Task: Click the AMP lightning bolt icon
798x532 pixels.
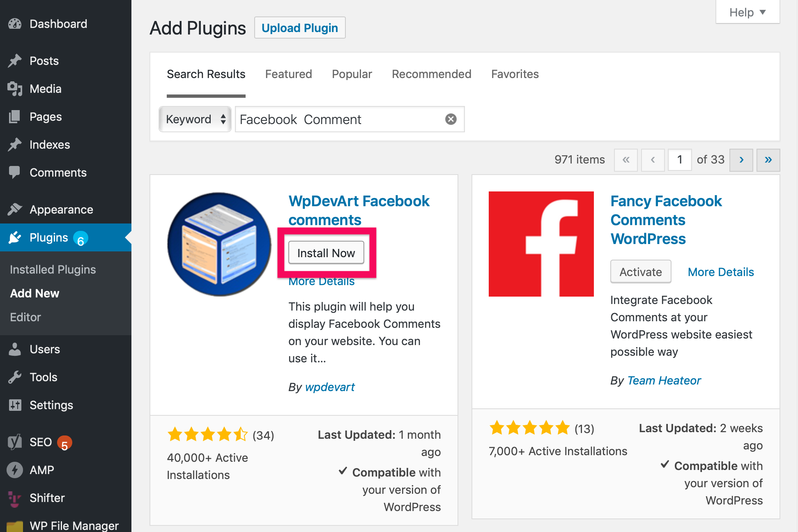Action: pos(15,470)
